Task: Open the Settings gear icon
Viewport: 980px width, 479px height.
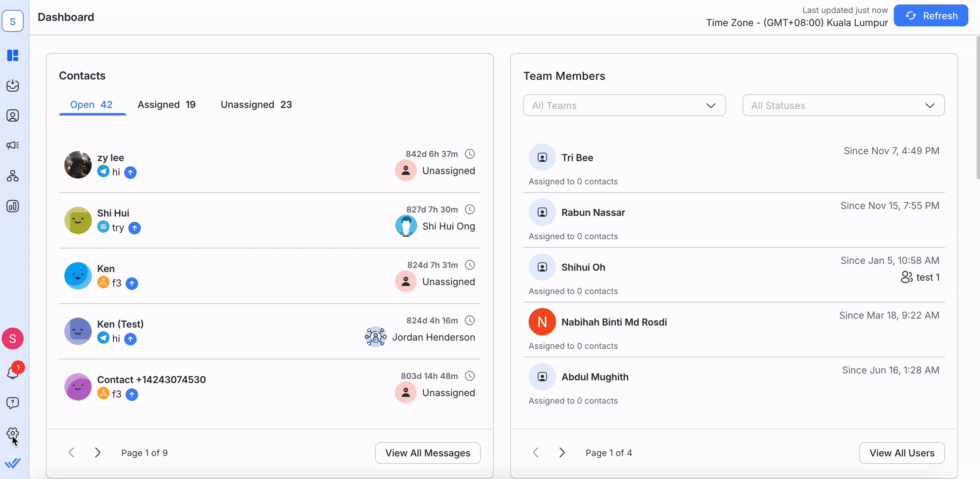Action: 13,433
